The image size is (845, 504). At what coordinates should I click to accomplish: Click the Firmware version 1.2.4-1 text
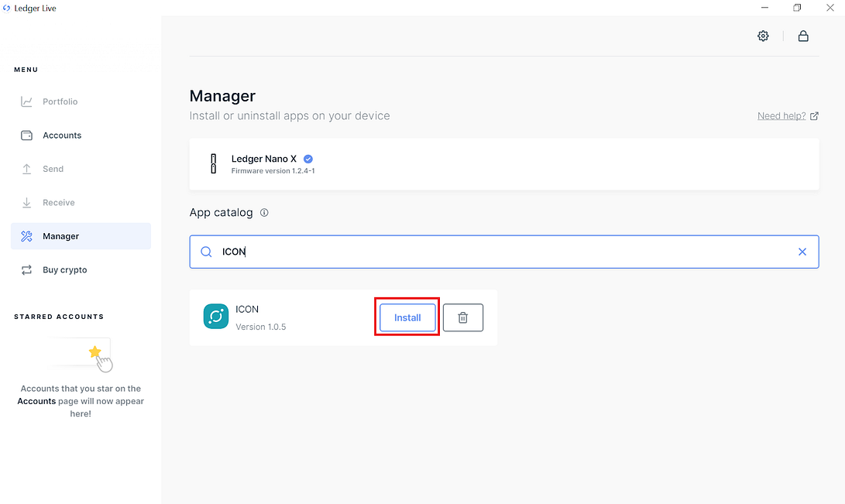pyautogui.click(x=273, y=171)
